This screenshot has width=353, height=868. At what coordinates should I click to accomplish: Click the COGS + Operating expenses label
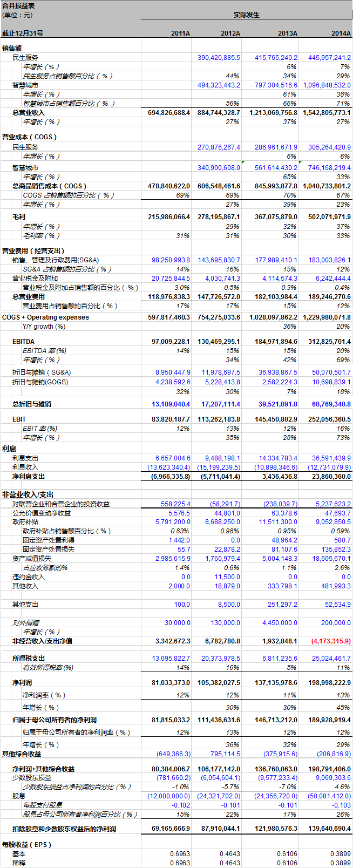coord(45,317)
